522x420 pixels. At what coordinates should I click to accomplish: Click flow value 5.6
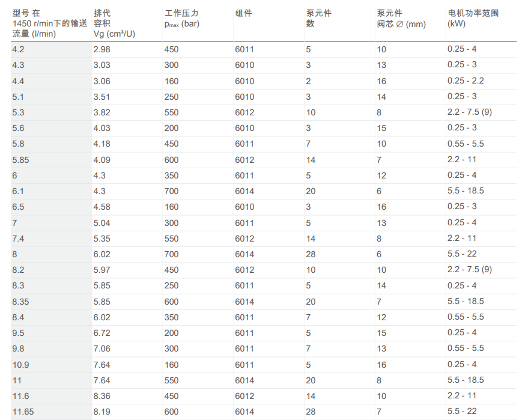[18, 128]
